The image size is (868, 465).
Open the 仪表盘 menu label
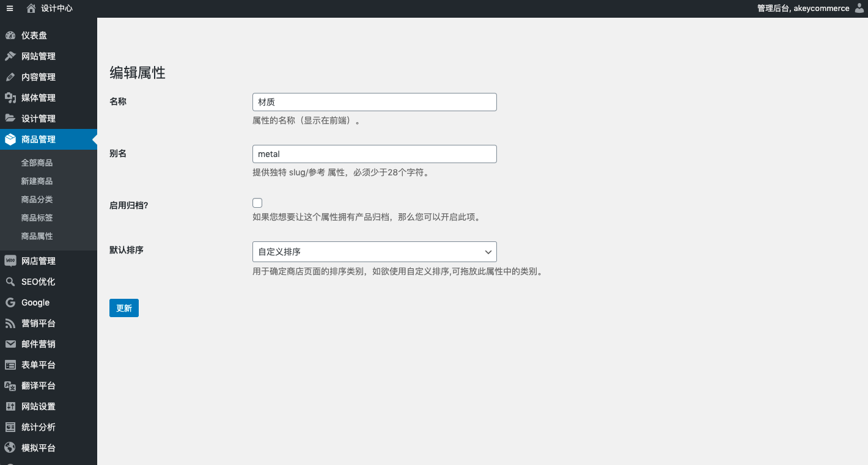pyautogui.click(x=34, y=35)
